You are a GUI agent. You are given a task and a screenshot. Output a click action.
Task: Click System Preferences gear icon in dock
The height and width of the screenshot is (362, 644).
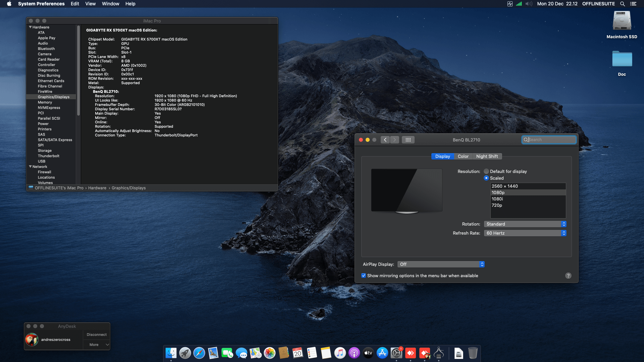coord(396,353)
